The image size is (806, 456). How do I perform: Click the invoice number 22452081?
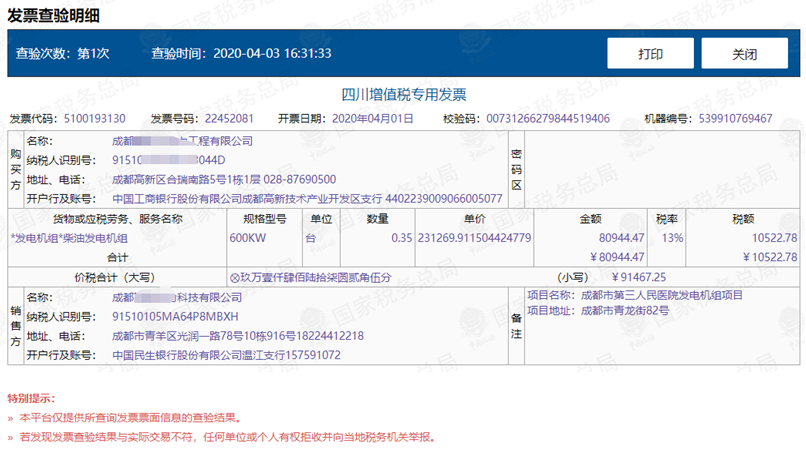pos(229,119)
